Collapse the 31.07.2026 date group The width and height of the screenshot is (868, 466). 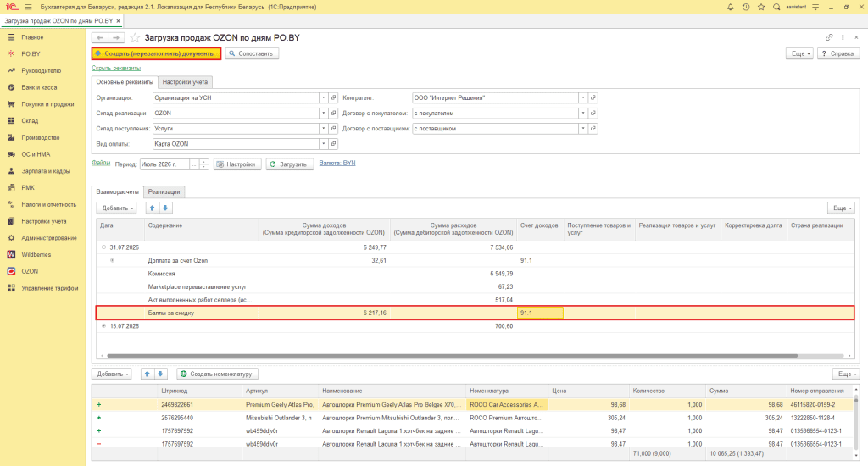point(103,247)
